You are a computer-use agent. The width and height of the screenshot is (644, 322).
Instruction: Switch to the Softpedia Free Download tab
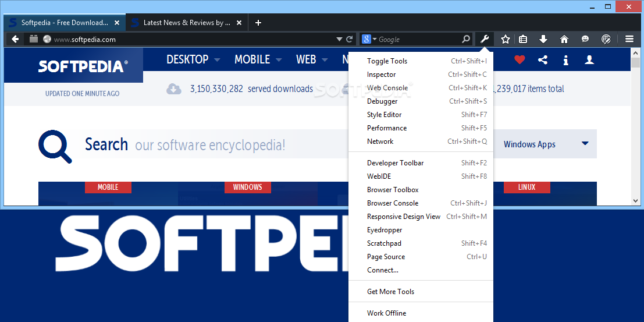65,23
